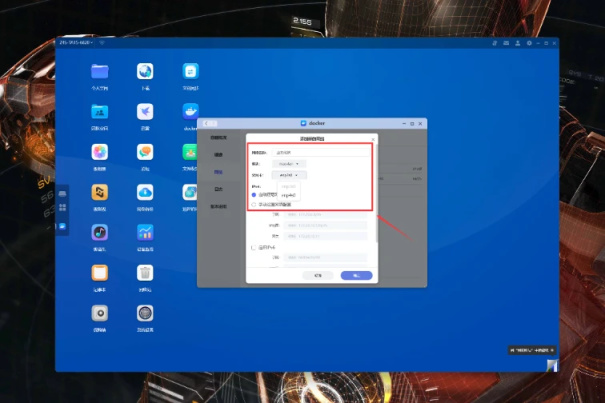Close the add network dialog with X

pos(373,139)
